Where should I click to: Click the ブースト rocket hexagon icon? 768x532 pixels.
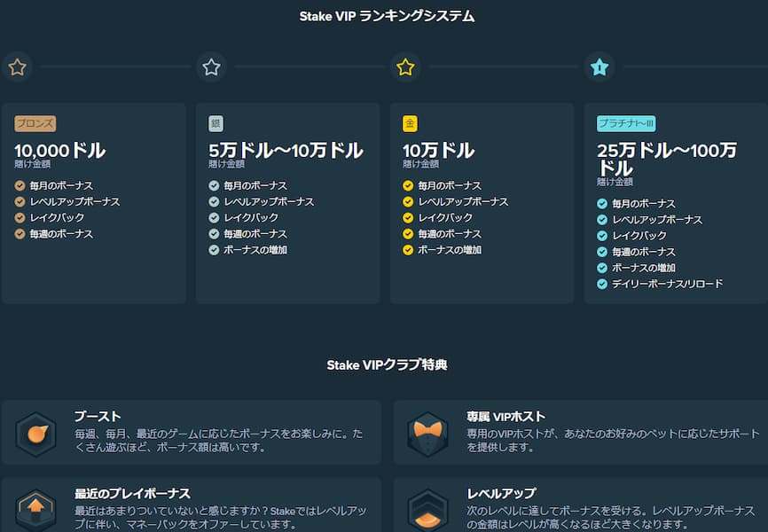click(x=36, y=434)
